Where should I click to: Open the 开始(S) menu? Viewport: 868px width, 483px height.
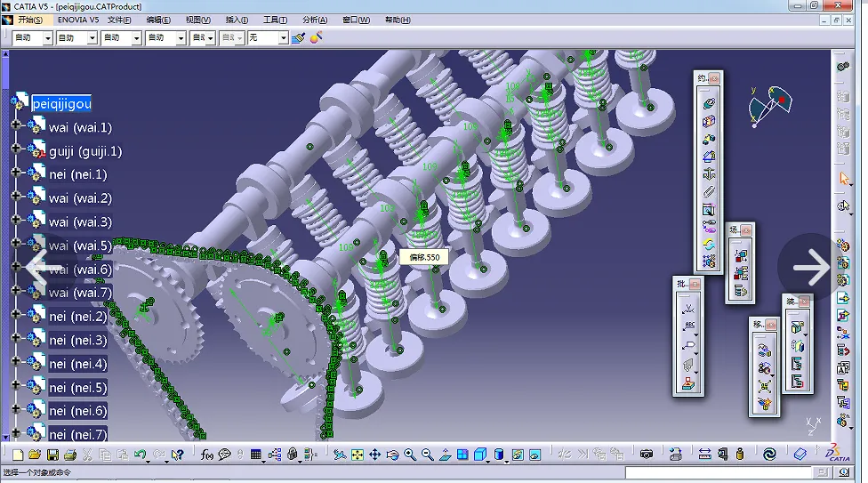(x=30, y=20)
